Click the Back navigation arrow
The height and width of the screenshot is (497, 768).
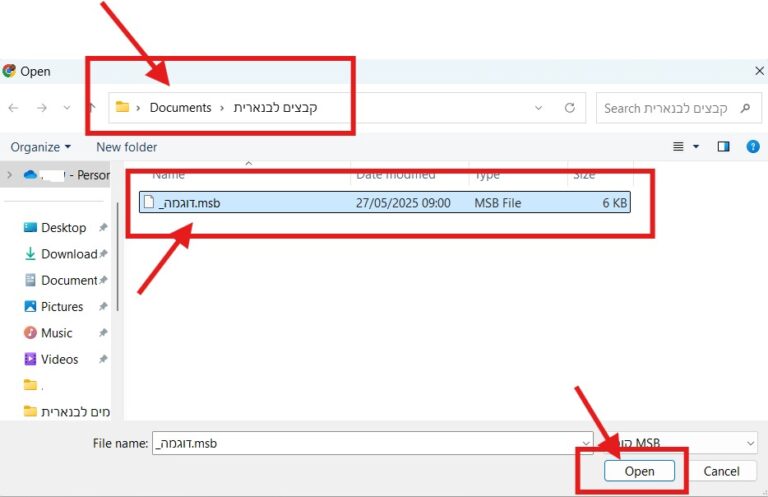(x=13, y=108)
